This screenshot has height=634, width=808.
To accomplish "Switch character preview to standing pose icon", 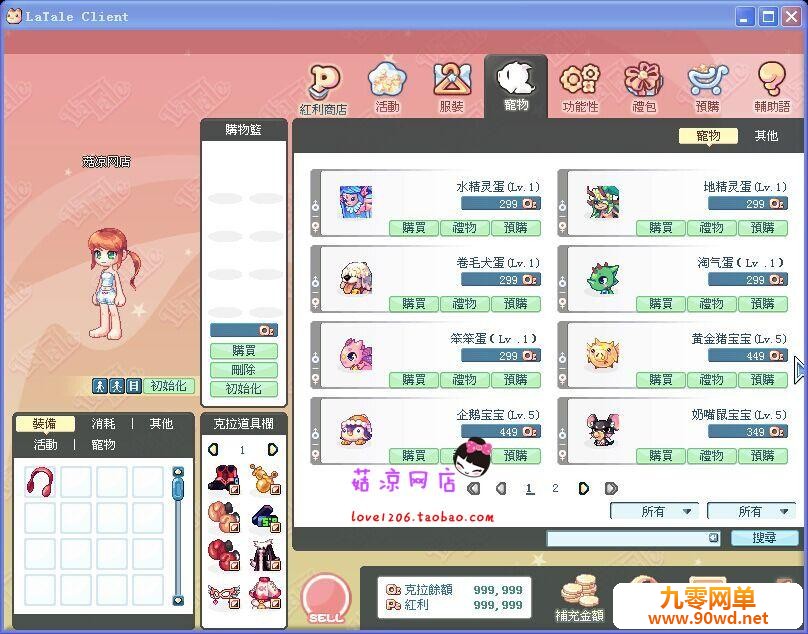I will 100,386.
